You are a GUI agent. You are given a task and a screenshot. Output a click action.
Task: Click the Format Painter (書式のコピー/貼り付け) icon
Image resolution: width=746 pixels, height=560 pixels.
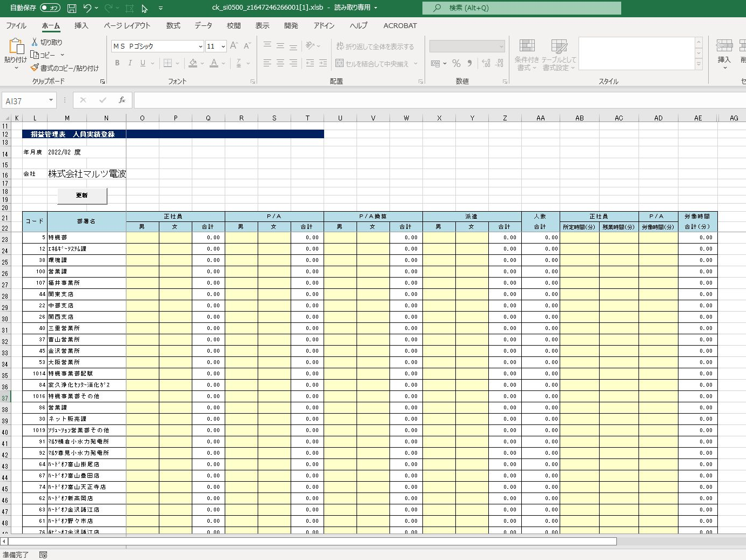coord(35,68)
